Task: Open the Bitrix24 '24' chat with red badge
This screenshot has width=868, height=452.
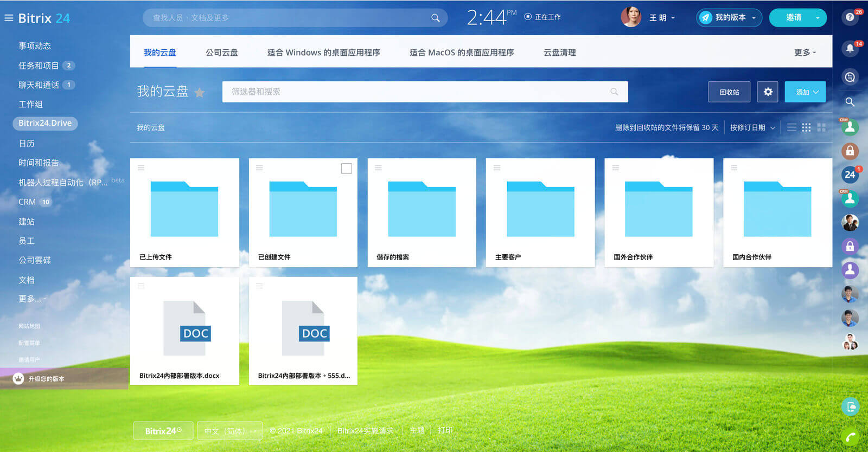Action: coord(850,175)
